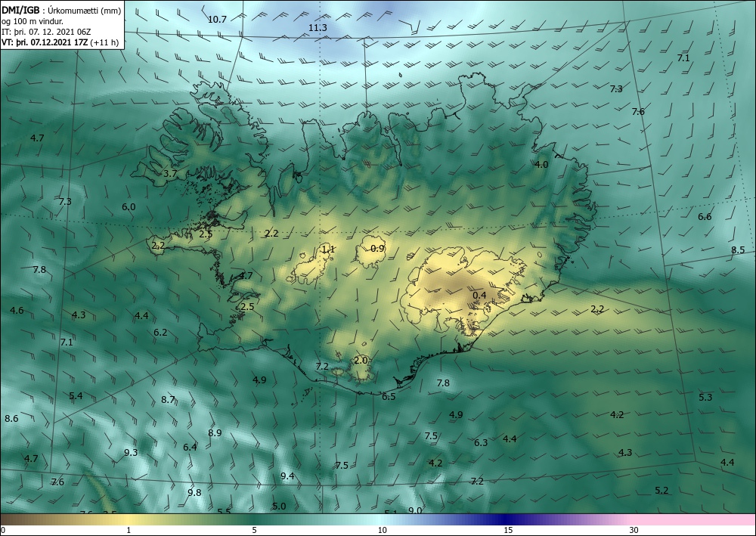Click the 10.7 value label
The width and height of the screenshot is (756, 536).
pyautogui.click(x=217, y=20)
